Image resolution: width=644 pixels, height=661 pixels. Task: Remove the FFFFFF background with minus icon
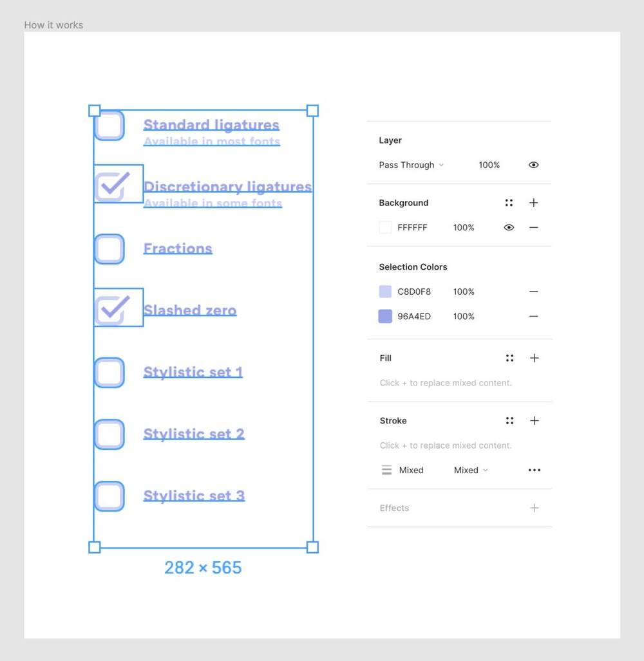[533, 227]
